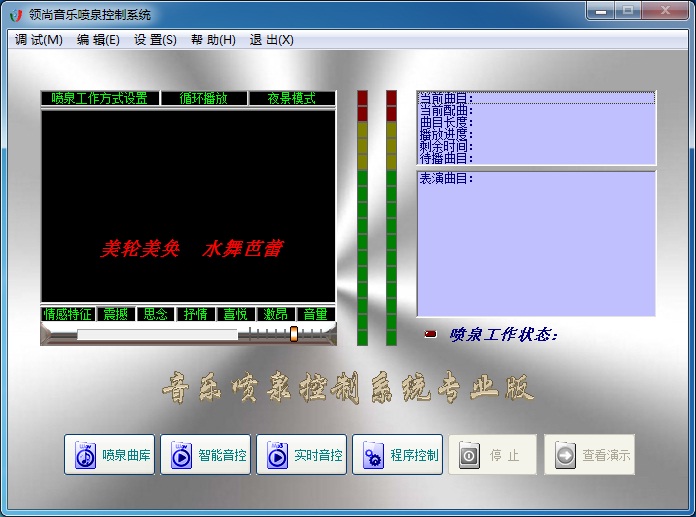The image size is (696, 517).
Task: Toggle 循环播放 loop playback mode
Action: coord(203,98)
